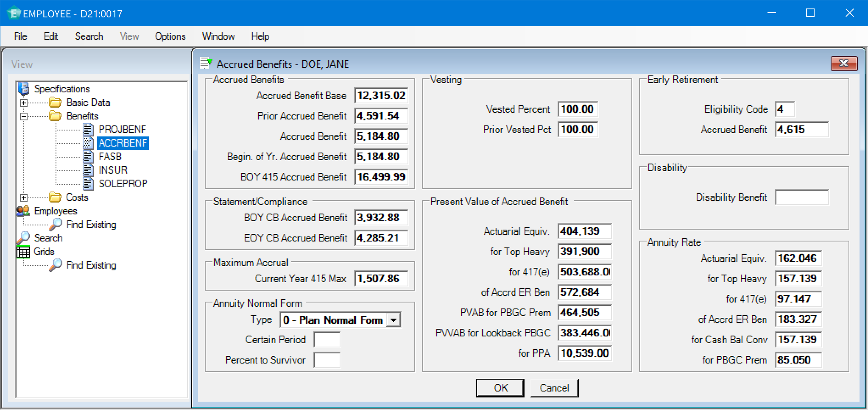Click the Prior Vested Pct field
Viewport: 868px width, 411px height.
[x=578, y=129]
